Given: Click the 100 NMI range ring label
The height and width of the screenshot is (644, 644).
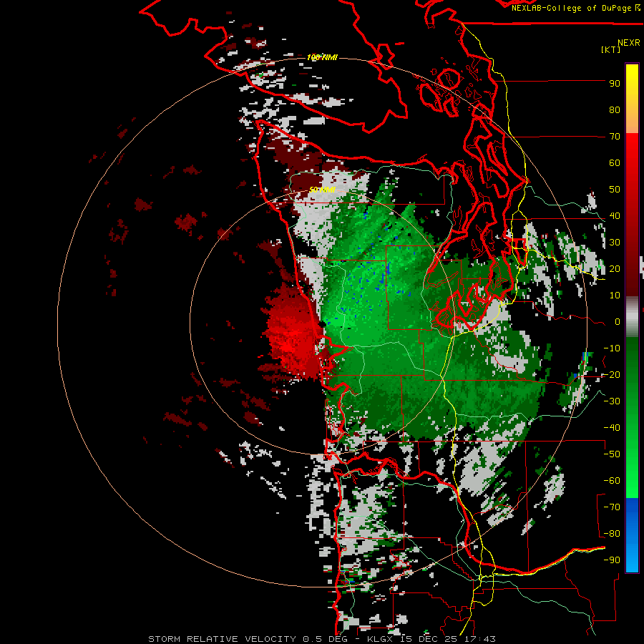Looking at the screenshot, I should coord(322,57).
